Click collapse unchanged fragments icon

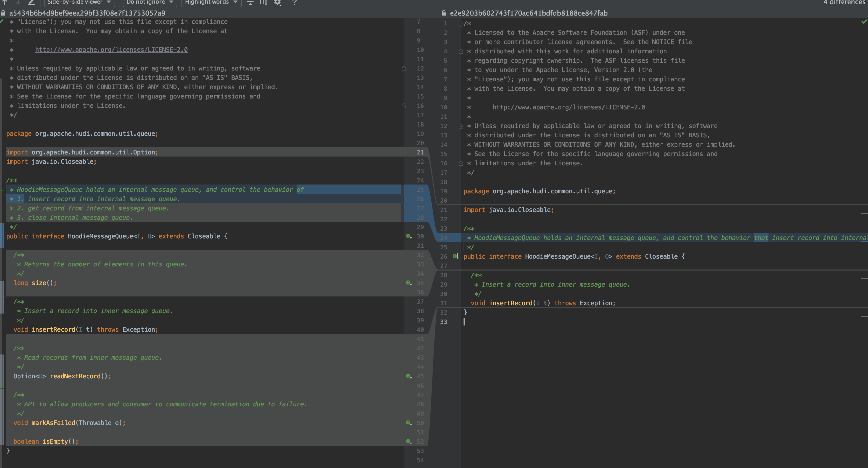pos(250,2)
